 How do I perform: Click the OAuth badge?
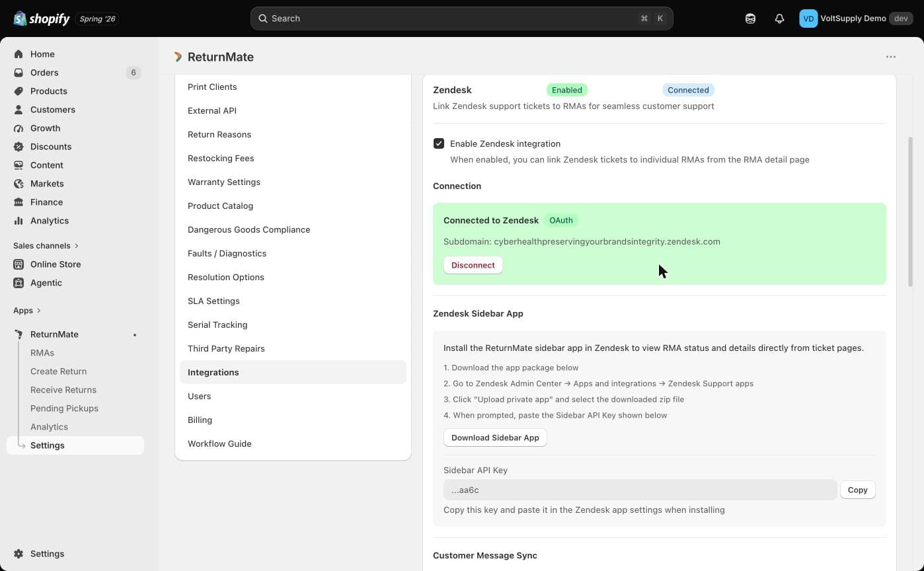tap(561, 220)
